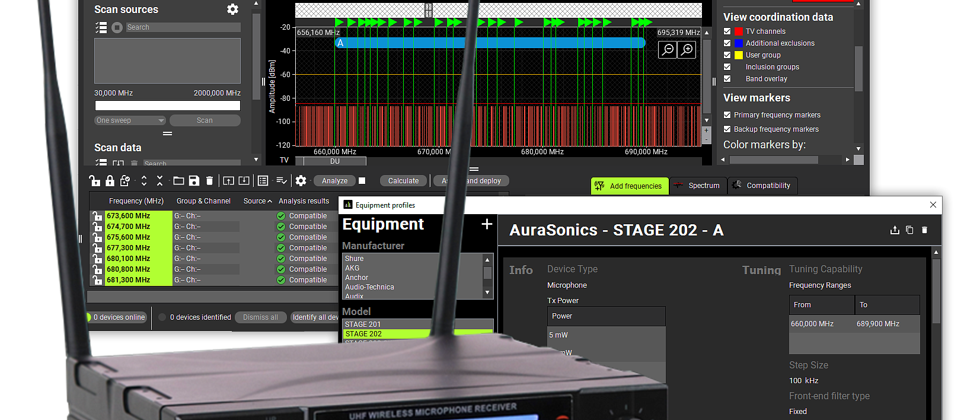Click the list view icon in toolbar

(263, 181)
